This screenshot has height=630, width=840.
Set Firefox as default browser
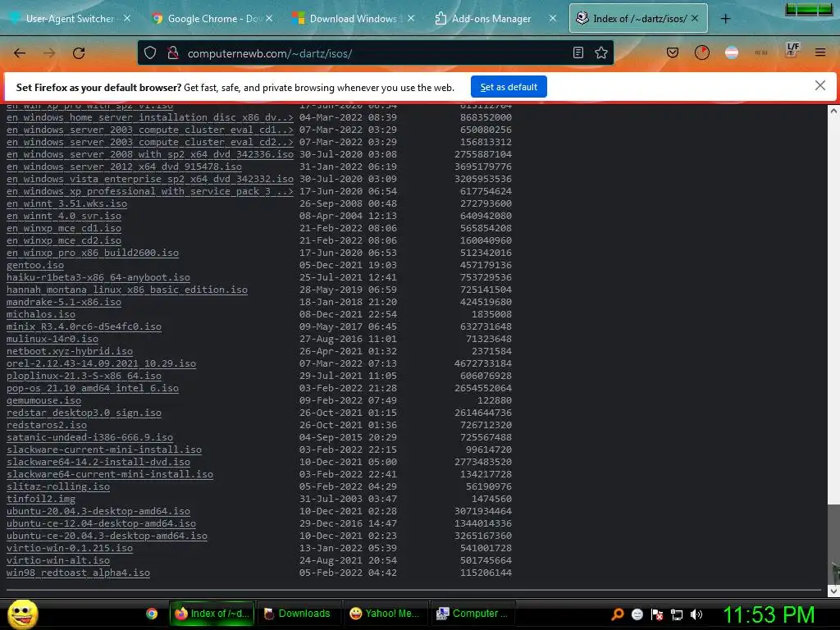[x=509, y=87]
